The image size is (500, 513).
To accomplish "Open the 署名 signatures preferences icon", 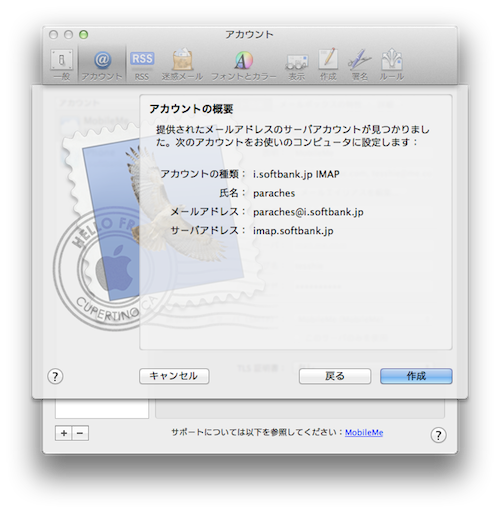I will [x=359, y=65].
